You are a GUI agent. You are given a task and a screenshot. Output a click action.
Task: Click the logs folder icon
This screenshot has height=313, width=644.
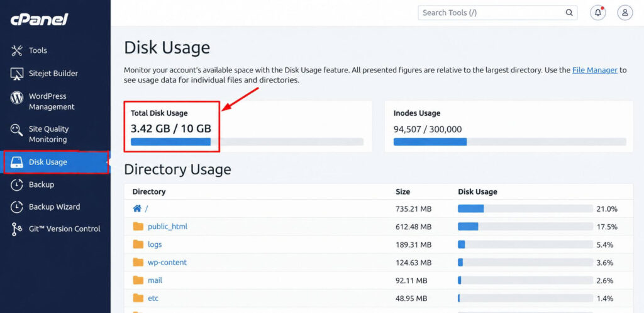(138, 244)
